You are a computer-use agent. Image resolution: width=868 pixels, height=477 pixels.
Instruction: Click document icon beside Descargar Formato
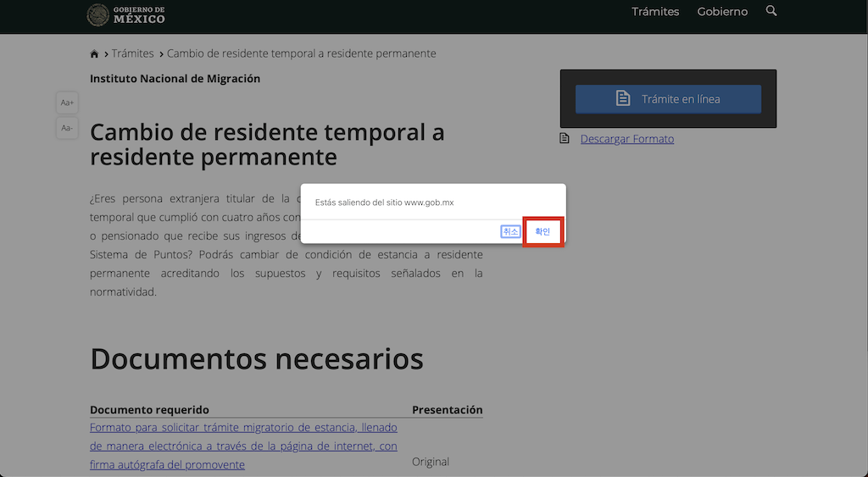[564, 138]
